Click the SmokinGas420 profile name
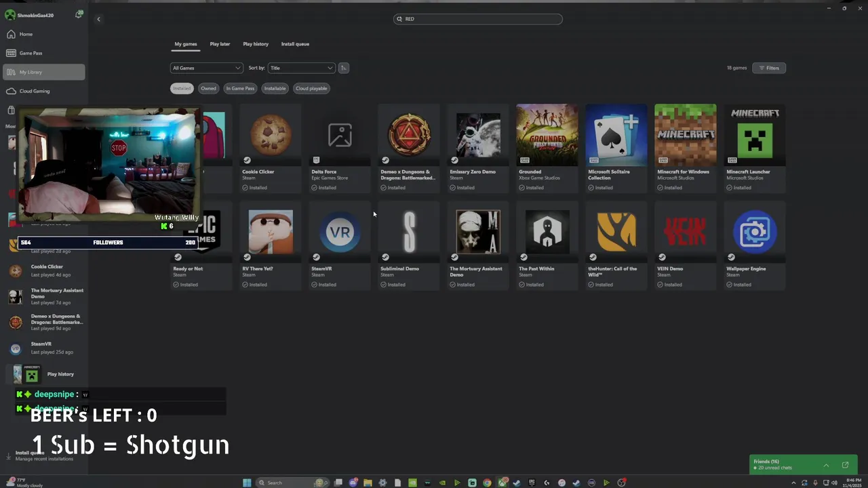 click(x=35, y=15)
